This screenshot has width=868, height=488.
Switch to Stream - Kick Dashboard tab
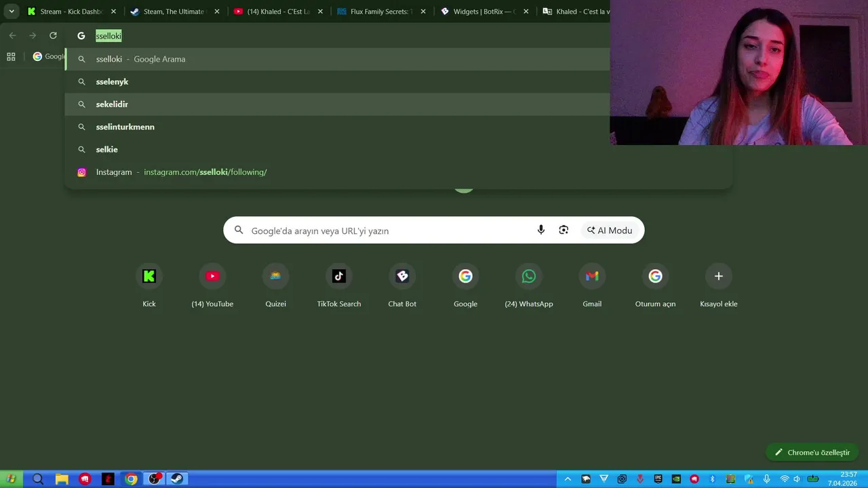coord(71,12)
